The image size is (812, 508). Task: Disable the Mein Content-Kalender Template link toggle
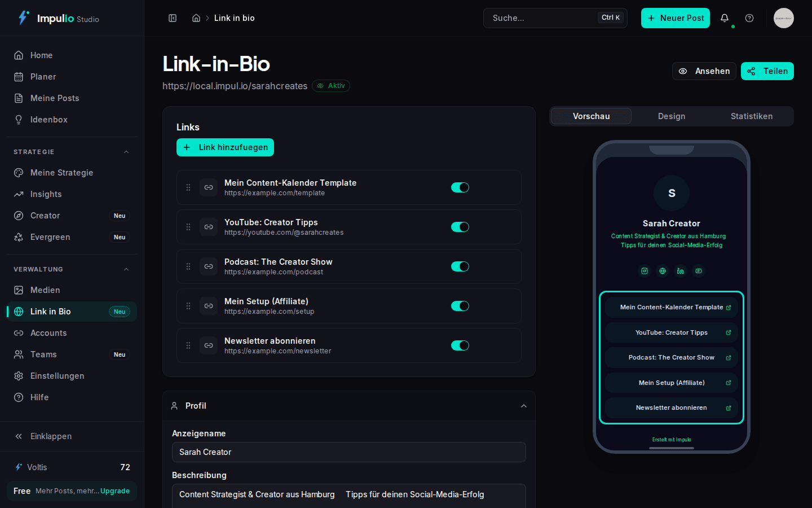460,187
